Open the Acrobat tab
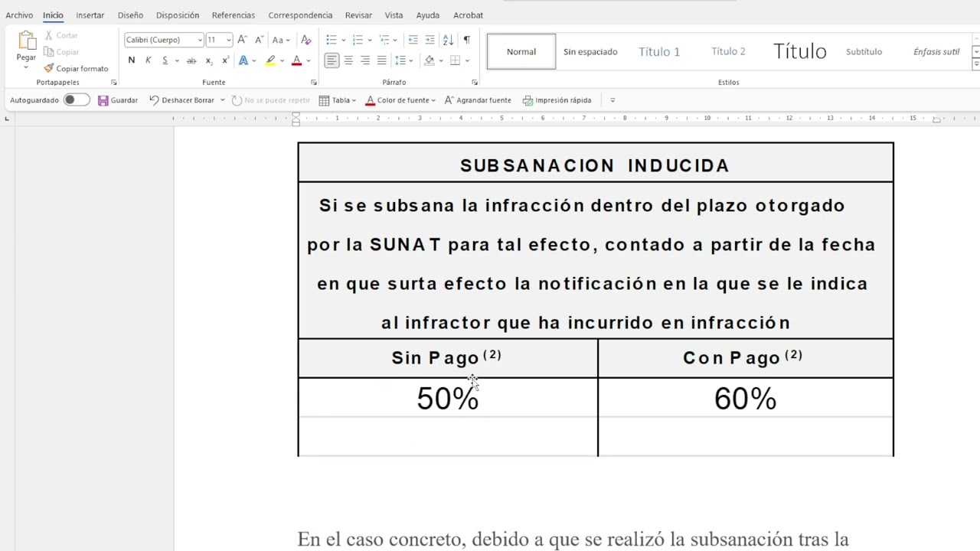Viewport: 980px width, 551px height. (468, 15)
